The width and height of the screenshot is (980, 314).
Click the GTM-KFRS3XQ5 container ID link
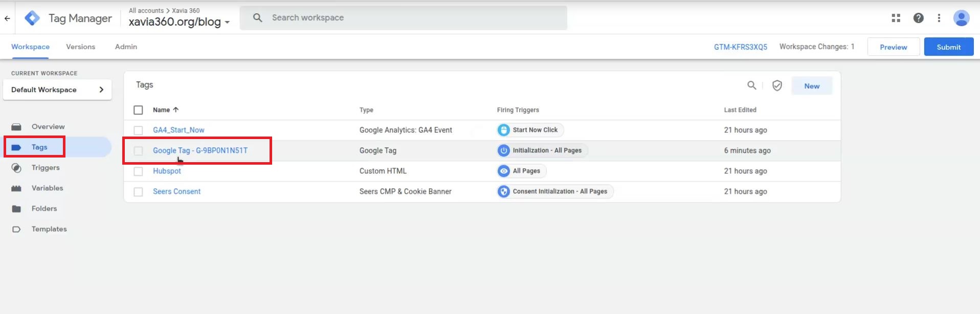pyautogui.click(x=741, y=47)
